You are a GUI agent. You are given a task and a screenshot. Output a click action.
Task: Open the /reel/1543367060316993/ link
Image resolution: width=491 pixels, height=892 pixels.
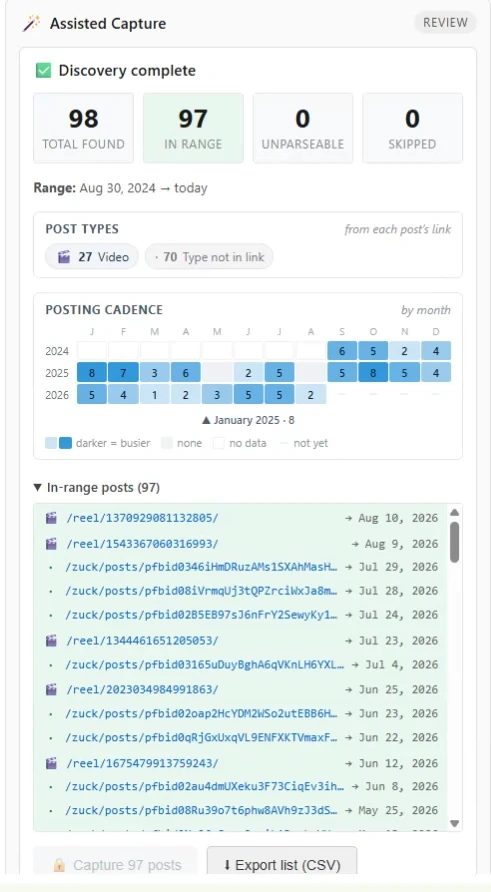click(x=142, y=544)
